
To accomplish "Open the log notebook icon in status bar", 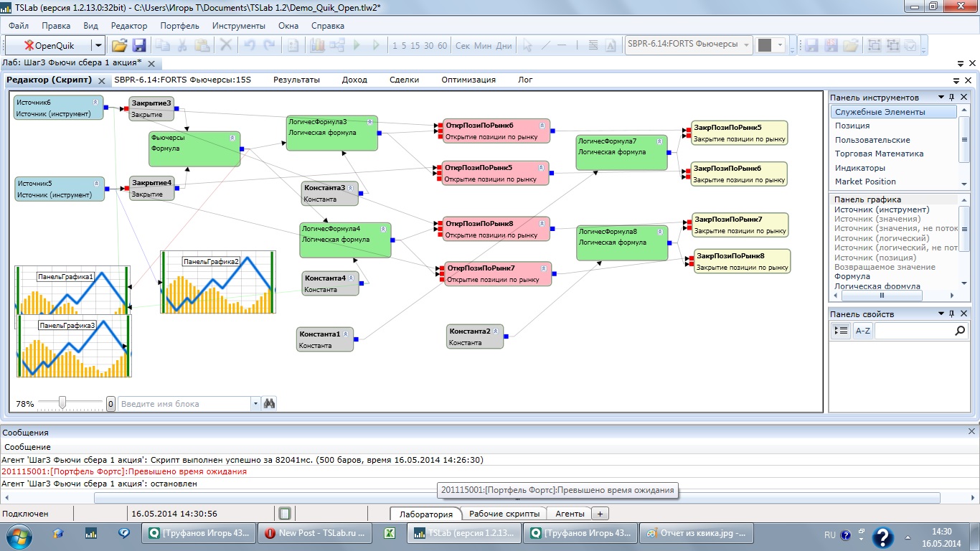I will (x=285, y=514).
